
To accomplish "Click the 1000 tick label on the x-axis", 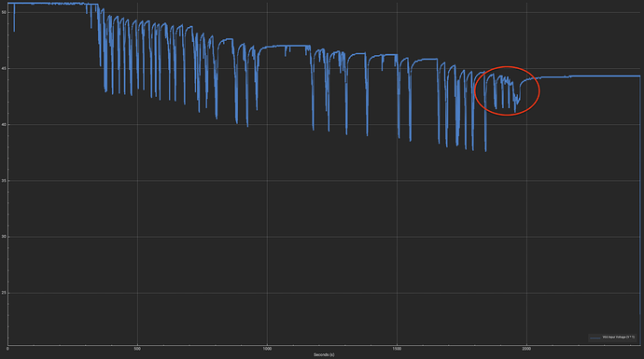I will (x=267, y=349).
